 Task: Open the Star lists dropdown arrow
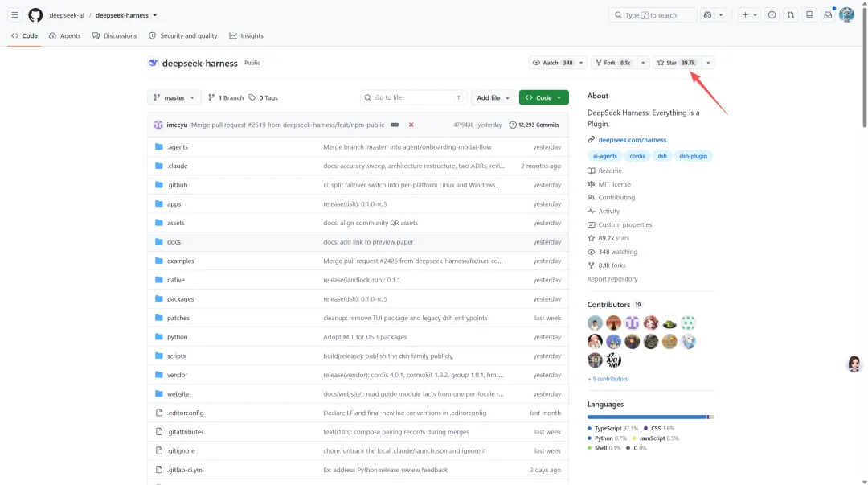708,63
